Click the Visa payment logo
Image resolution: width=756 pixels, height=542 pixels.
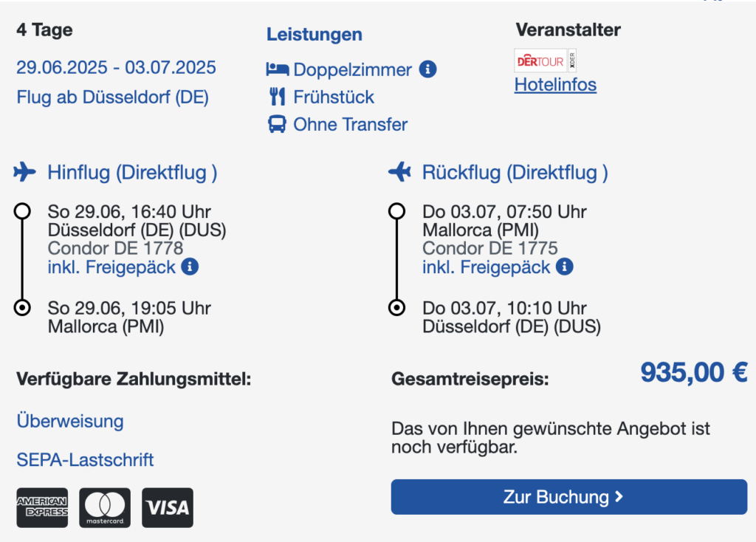tap(168, 507)
